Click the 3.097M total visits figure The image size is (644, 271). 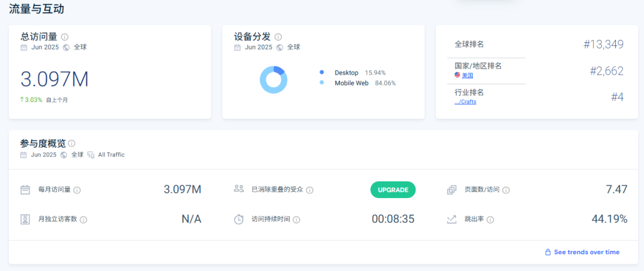(x=55, y=80)
